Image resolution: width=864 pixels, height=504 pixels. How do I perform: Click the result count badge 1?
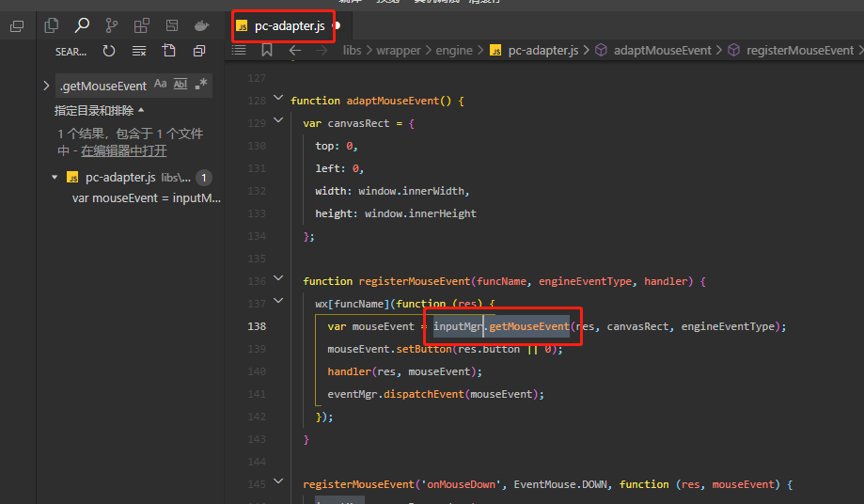pos(204,178)
